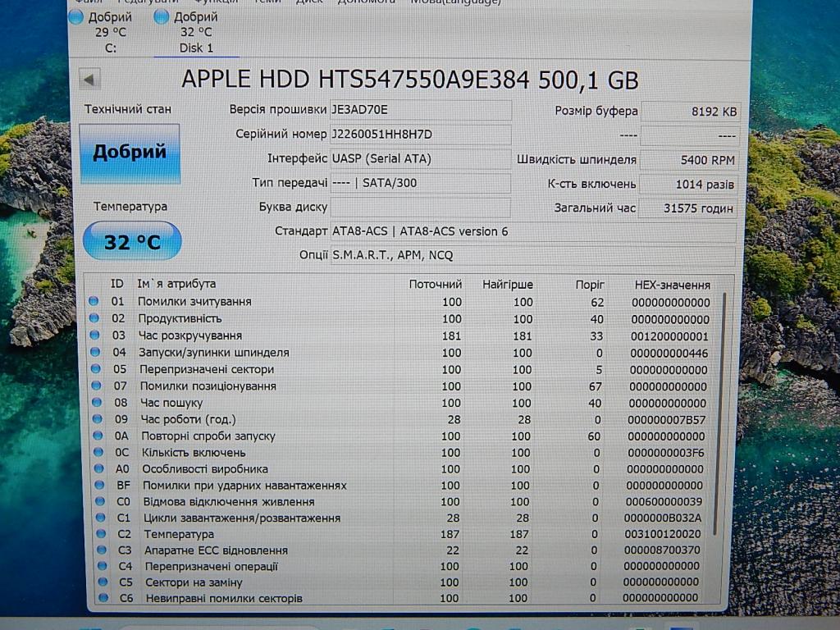Click status icon for C5 Сектори на заміну
This screenshot has height=630, width=840.
click(101, 582)
